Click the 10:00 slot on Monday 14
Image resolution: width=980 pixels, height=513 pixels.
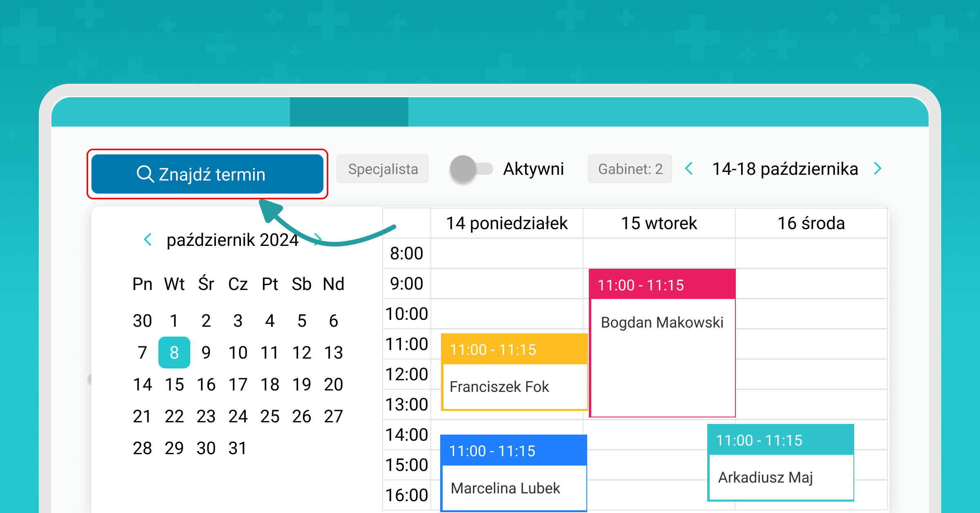[x=507, y=314]
